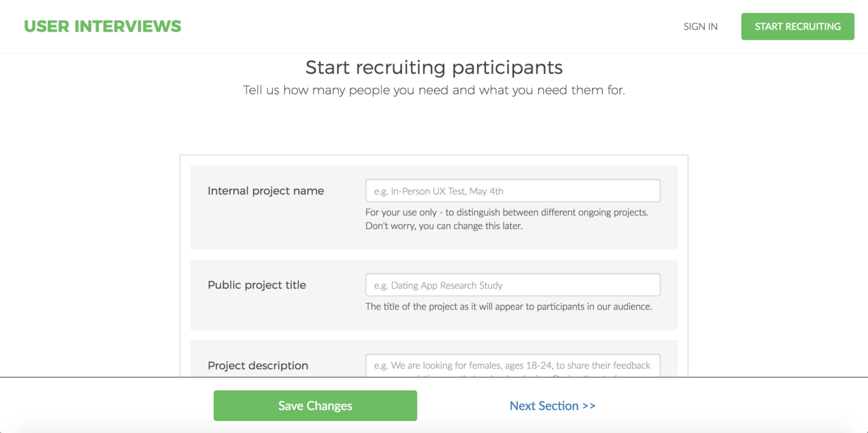
Task: Go to Next Section link
Action: 544,406
